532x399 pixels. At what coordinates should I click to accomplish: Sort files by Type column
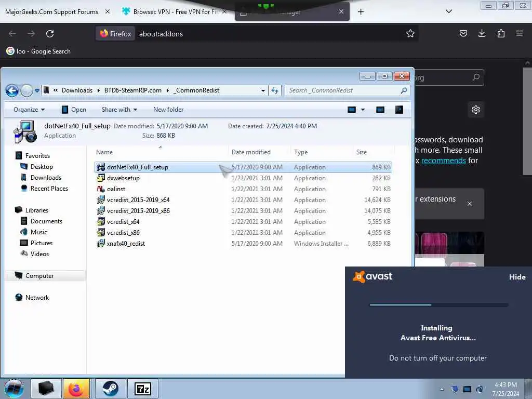[301, 152]
